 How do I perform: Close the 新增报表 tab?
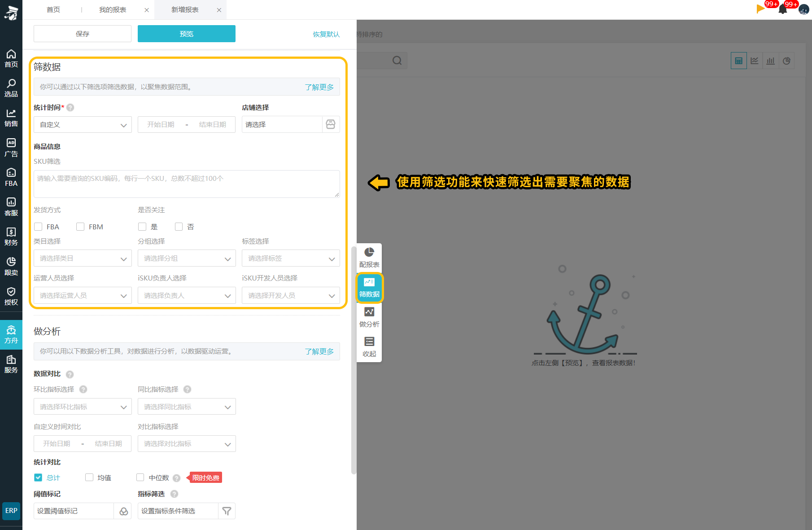point(219,10)
